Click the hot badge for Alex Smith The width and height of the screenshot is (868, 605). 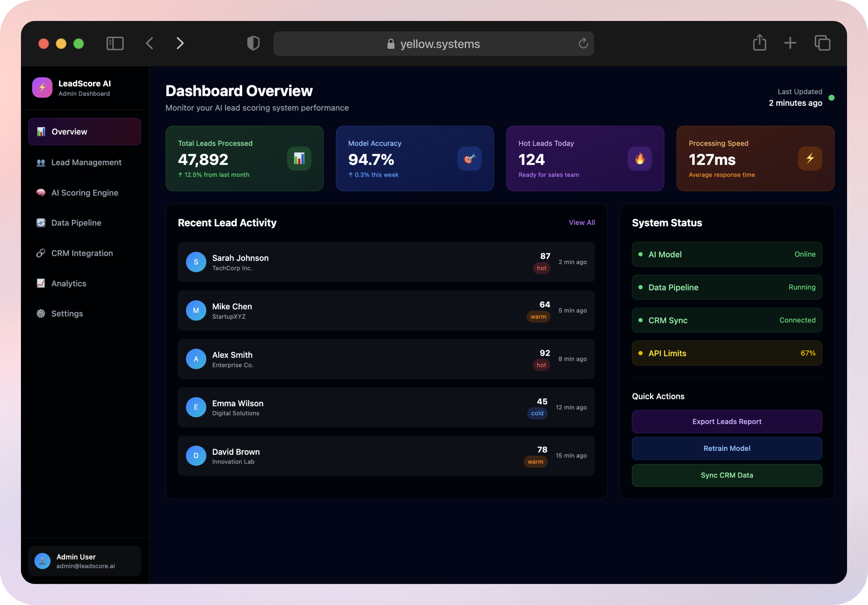(x=541, y=365)
